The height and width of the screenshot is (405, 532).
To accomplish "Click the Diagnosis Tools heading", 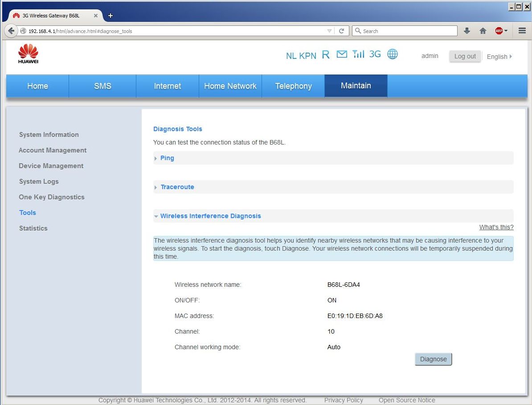I will tap(178, 129).
